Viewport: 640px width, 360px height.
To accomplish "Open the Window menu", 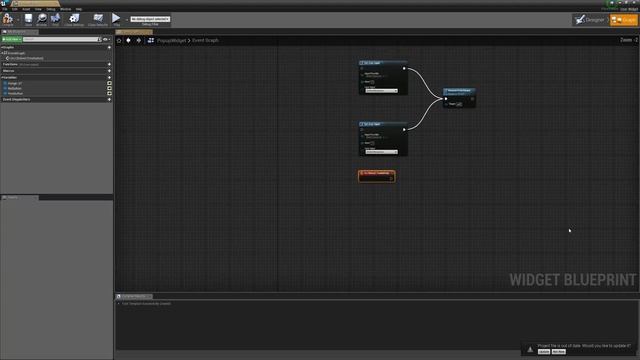I will click(65, 9).
